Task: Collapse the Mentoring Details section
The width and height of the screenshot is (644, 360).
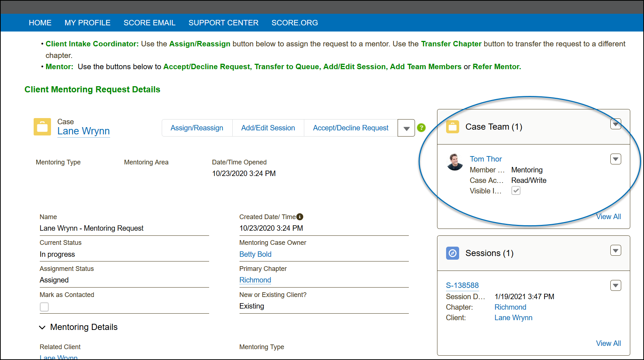Action: point(42,327)
